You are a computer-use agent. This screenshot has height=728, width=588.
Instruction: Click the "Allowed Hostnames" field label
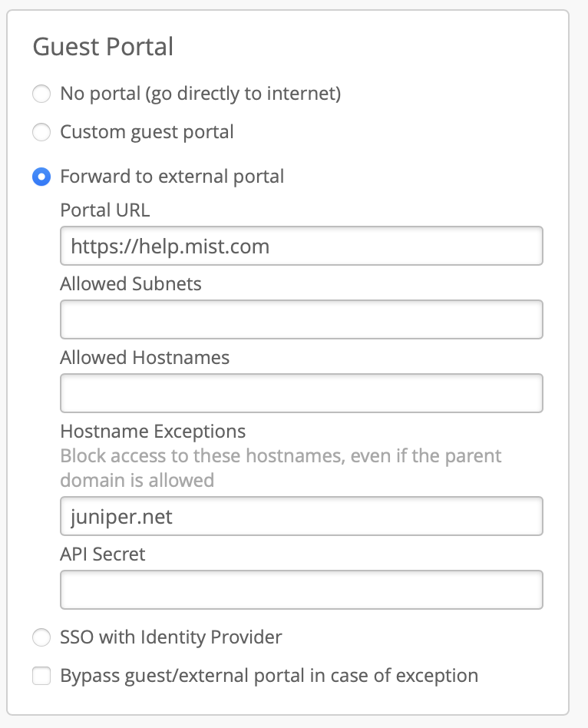[144, 358]
